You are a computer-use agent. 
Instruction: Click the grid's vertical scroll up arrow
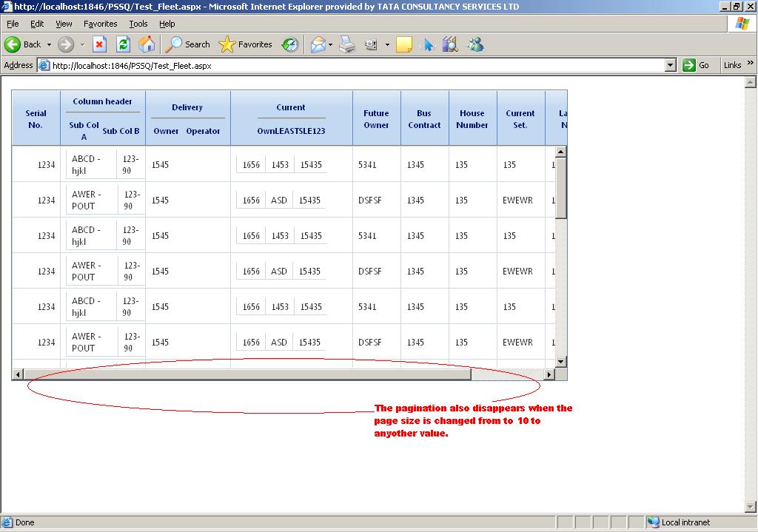tap(561, 152)
